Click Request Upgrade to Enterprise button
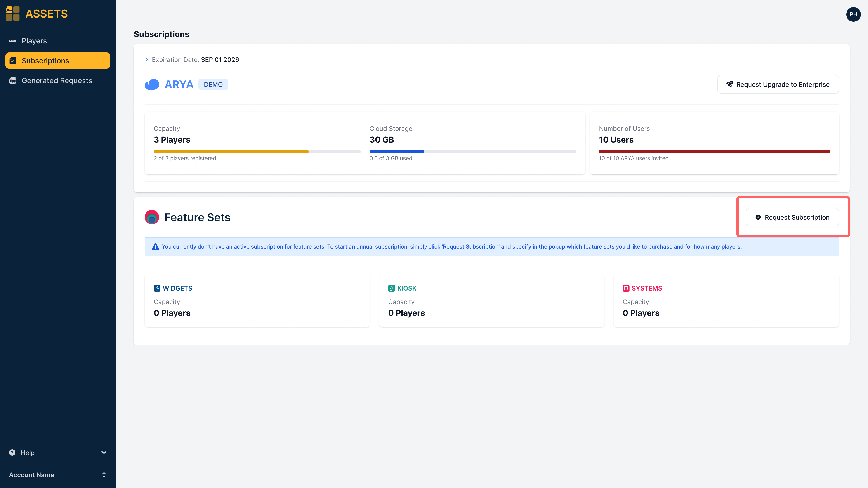The height and width of the screenshot is (488, 868). (778, 84)
